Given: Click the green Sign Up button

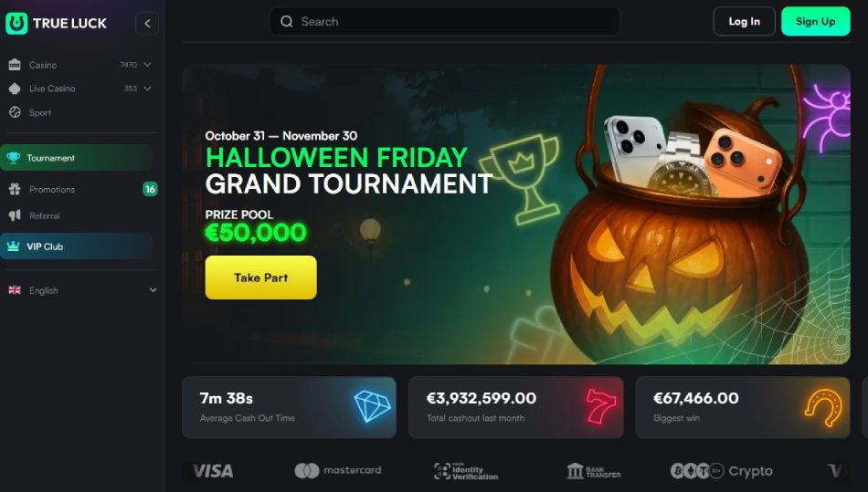Looking at the screenshot, I should click(815, 22).
